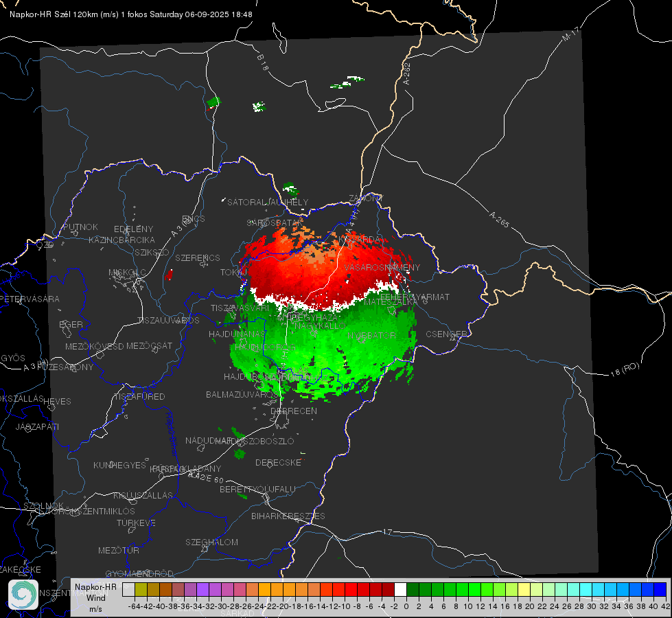
Task: Click the dark blue swatch at legend end
Action: pos(660,589)
